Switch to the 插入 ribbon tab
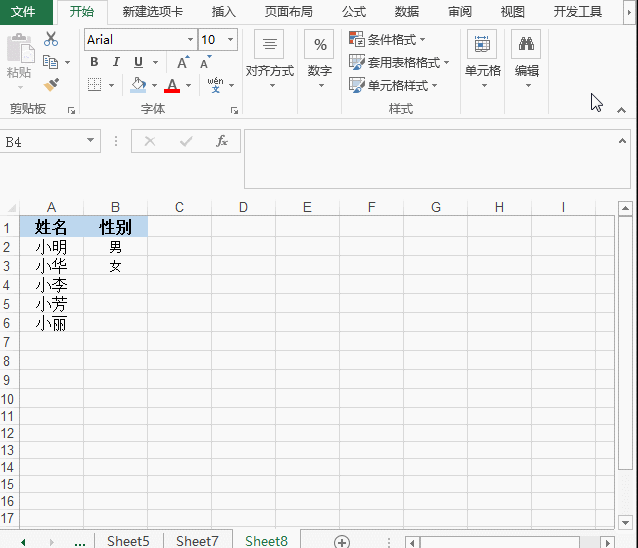 (224, 12)
